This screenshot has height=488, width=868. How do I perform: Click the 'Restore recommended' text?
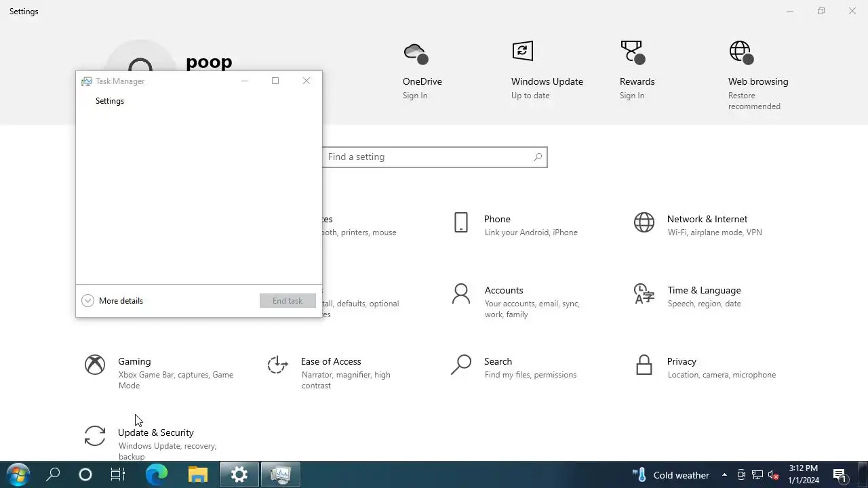tap(754, 101)
